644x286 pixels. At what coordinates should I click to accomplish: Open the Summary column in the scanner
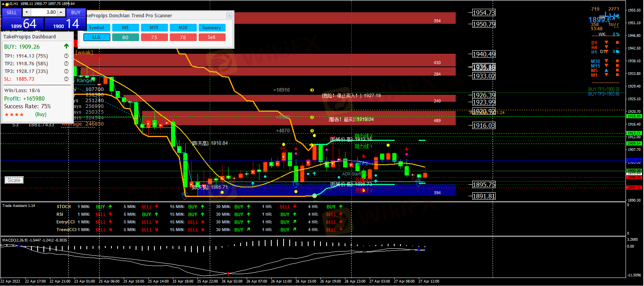point(211,28)
